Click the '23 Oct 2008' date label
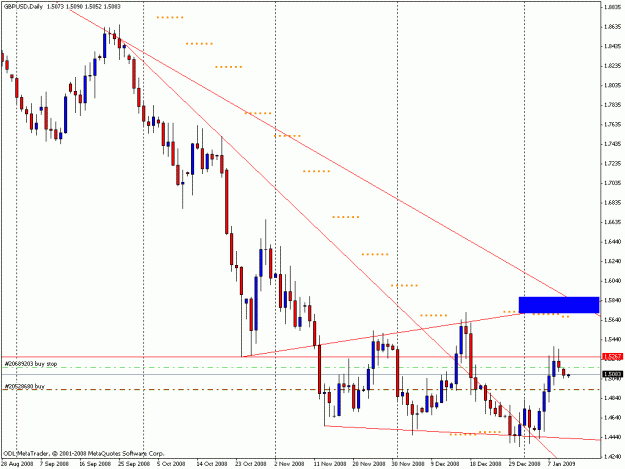This screenshot has width=625, height=469. click(251, 464)
